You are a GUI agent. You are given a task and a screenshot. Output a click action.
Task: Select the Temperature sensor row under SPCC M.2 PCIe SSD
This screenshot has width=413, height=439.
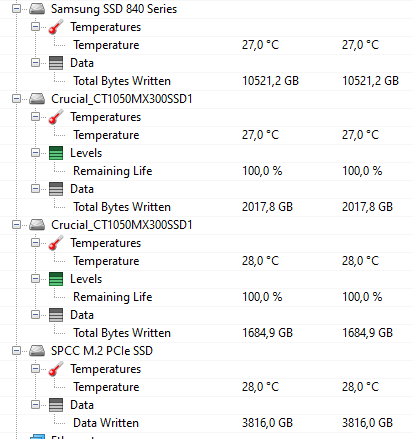pyautogui.click(x=206, y=387)
